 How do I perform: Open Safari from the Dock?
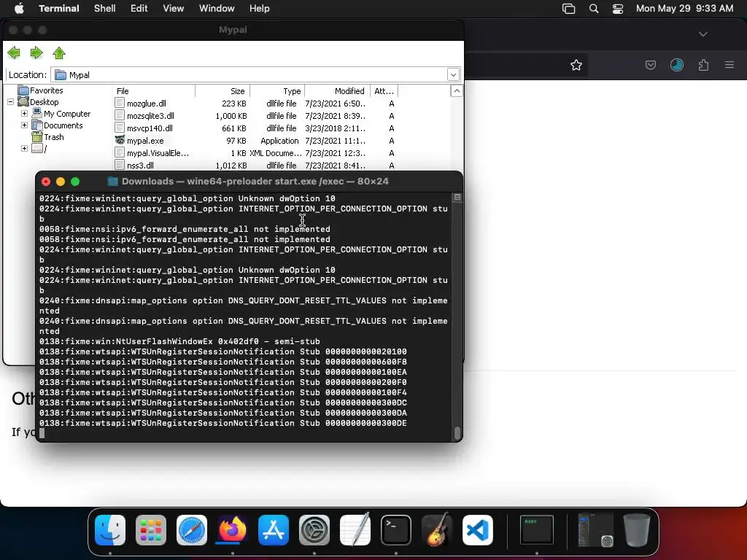(192, 530)
